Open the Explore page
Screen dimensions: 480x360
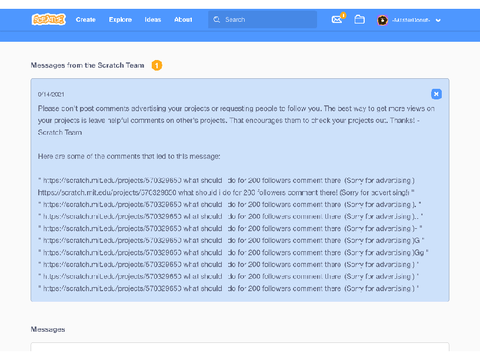pyautogui.click(x=120, y=20)
